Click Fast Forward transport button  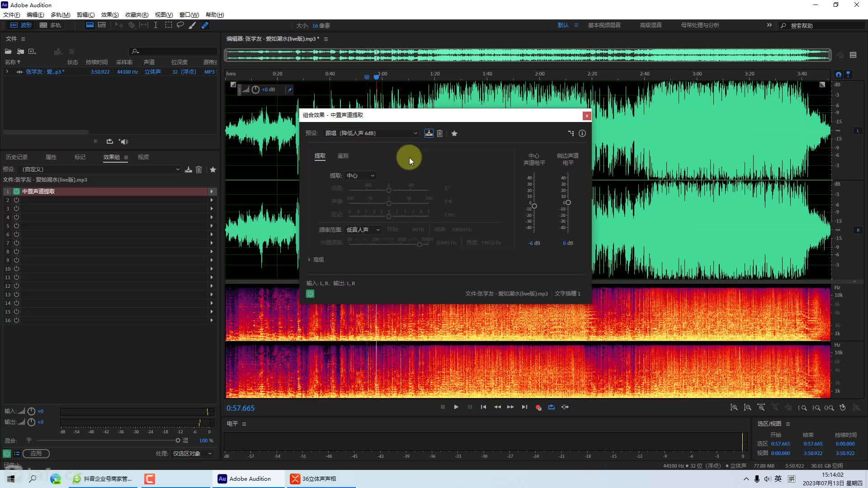point(510,407)
